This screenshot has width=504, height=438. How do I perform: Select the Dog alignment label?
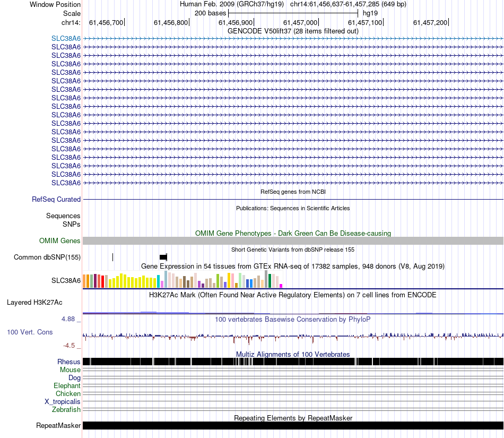pos(74,378)
